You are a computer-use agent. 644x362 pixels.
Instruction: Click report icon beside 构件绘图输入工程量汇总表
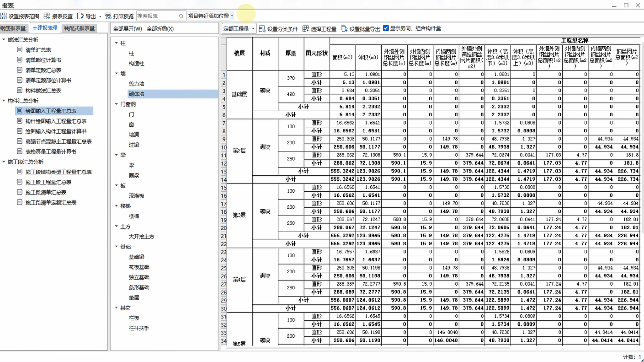(20, 121)
